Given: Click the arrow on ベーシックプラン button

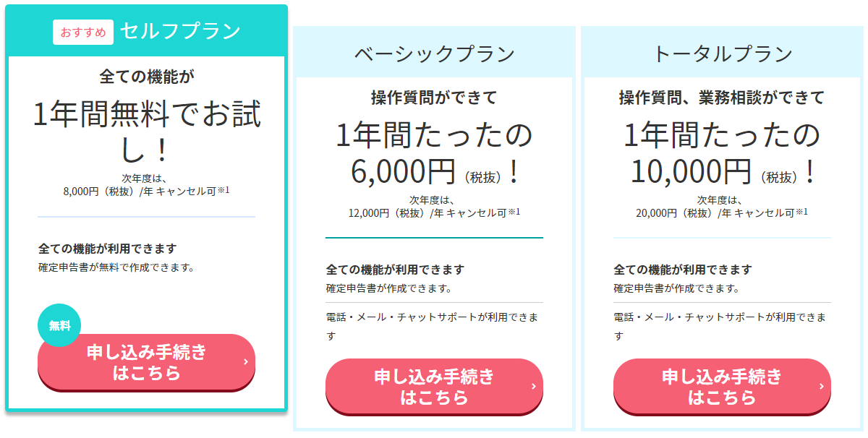Looking at the screenshot, I should coord(534,387).
